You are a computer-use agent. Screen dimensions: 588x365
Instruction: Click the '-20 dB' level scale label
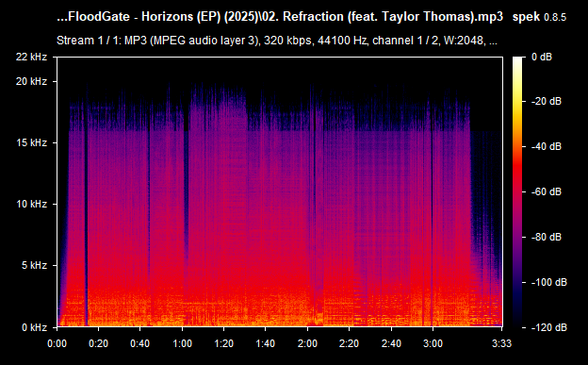click(547, 101)
